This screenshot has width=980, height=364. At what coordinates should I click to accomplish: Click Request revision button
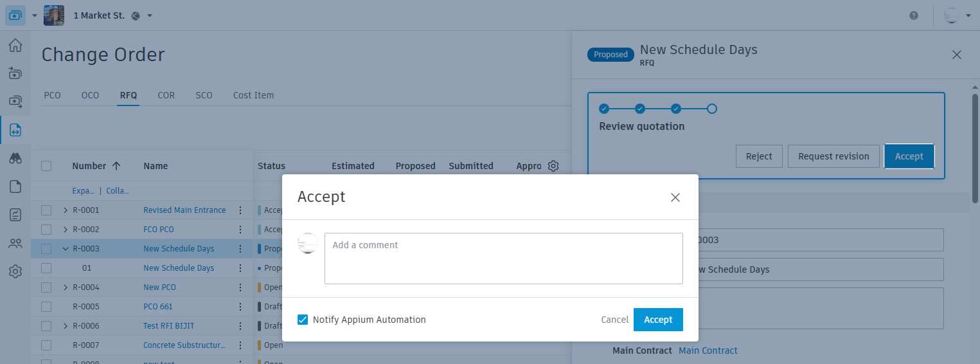click(x=833, y=156)
